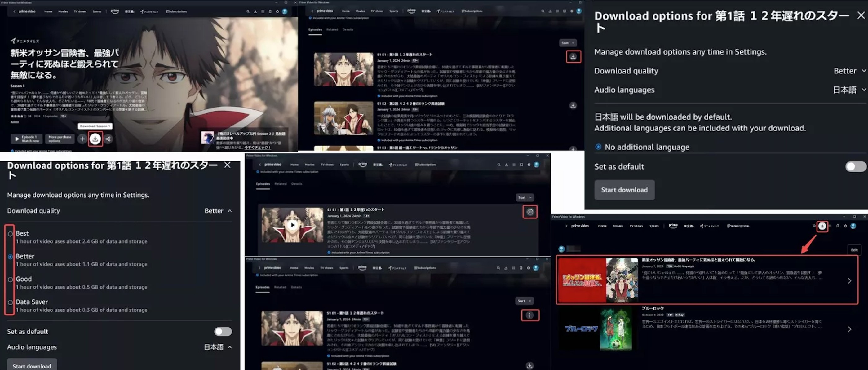This screenshot has width=868, height=370.
Task: Open Sort dropdown in window showing three episodes
Action: 567,43
